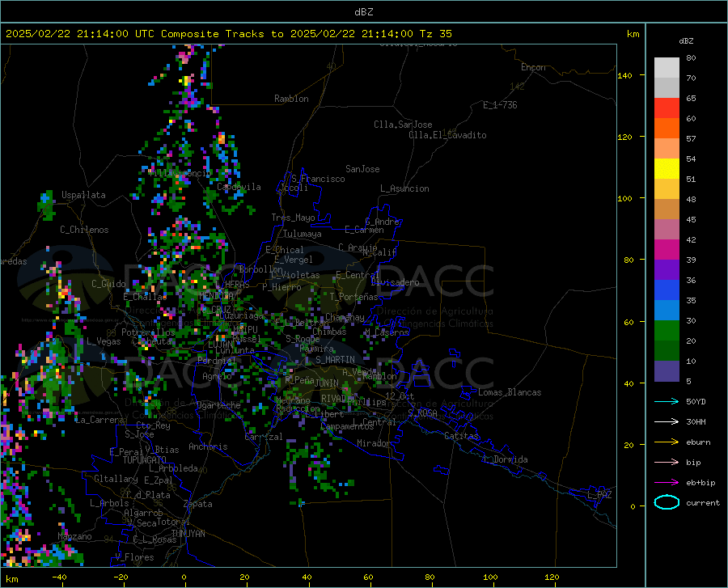This screenshot has height=588, width=728.
Task: Click the S_MARTIN map label
Action: (335, 360)
